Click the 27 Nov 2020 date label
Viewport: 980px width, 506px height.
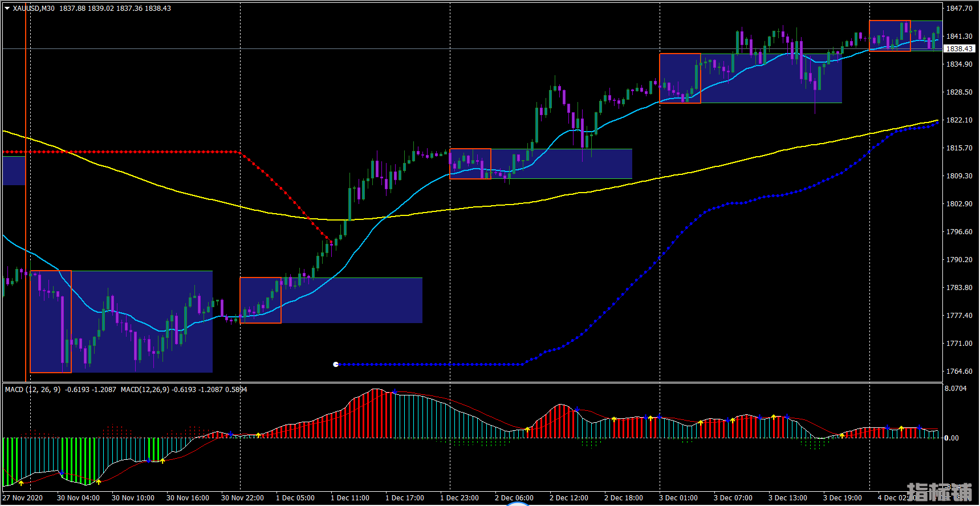[x=23, y=498]
